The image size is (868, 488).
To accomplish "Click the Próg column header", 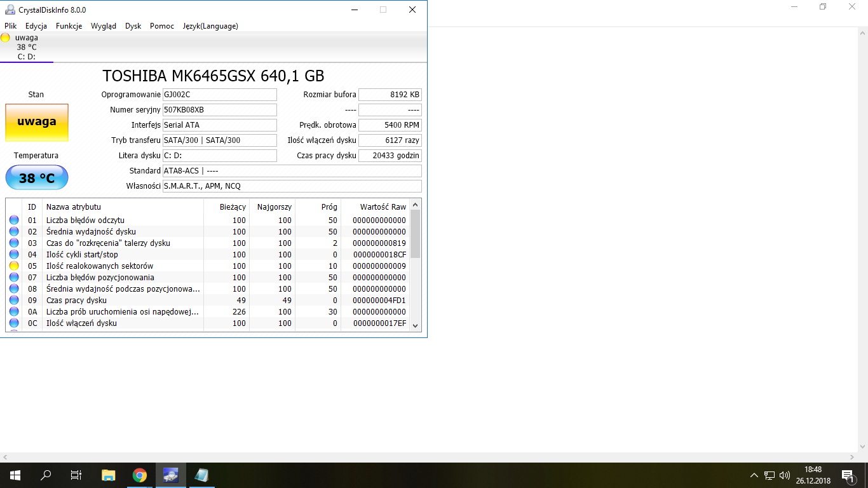I will [318, 207].
